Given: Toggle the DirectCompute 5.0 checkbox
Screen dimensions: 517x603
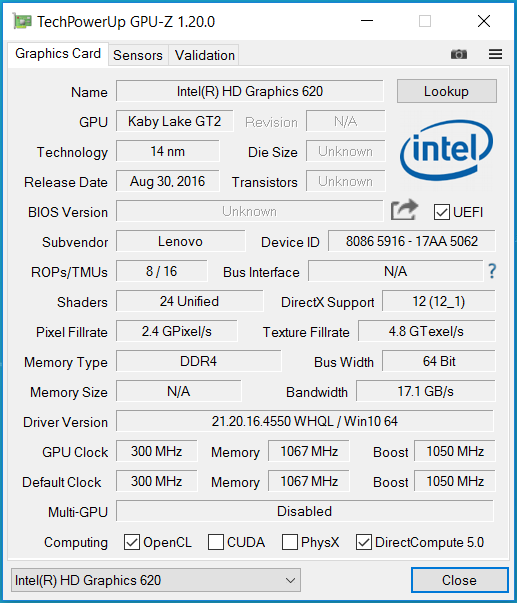Looking at the screenshot, I should [x=364, y=542].
